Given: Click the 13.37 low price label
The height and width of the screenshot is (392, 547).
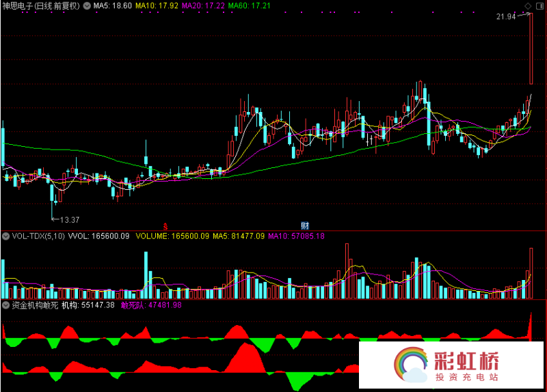Looking at the screenshot, I should pos(69,220).
